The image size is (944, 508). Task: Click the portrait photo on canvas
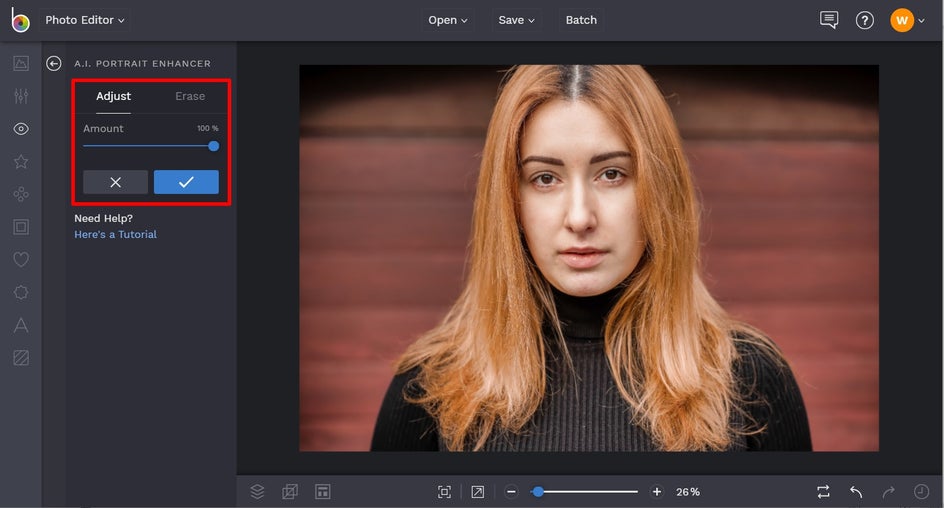point(589,258)
